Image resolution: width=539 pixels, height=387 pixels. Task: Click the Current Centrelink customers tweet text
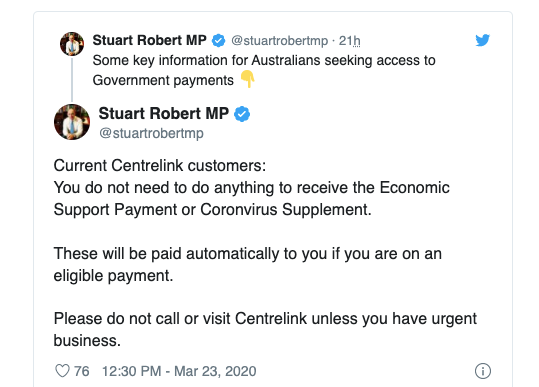point(252,187)
